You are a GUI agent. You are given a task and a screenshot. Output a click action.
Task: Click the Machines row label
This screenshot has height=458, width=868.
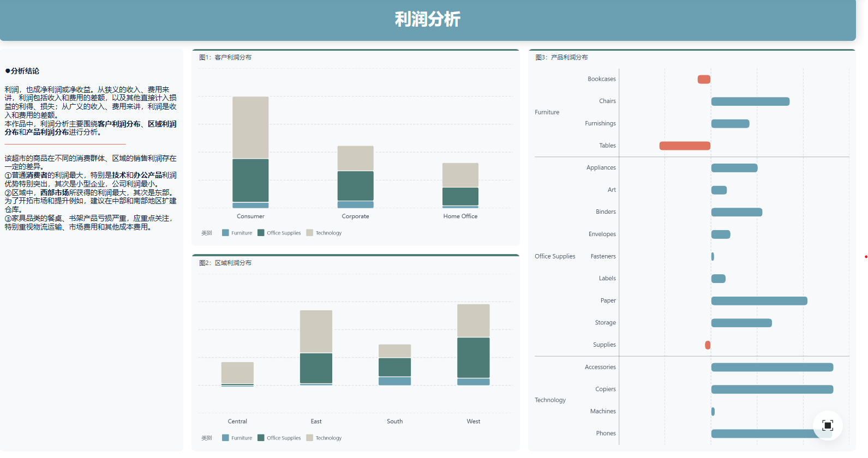[x=603, y=412]
